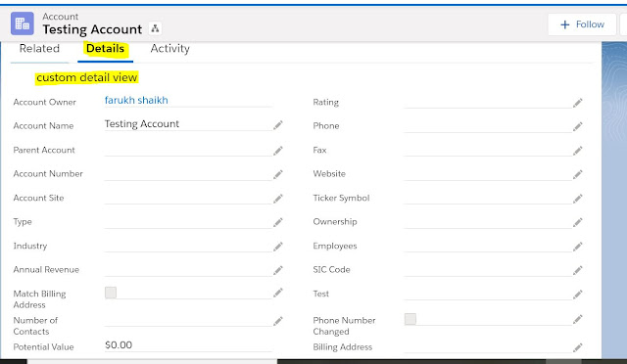Viewport: 627px width, 364px height.
Task: Click the Account Number value field
Action: click(x=188, y=174)
